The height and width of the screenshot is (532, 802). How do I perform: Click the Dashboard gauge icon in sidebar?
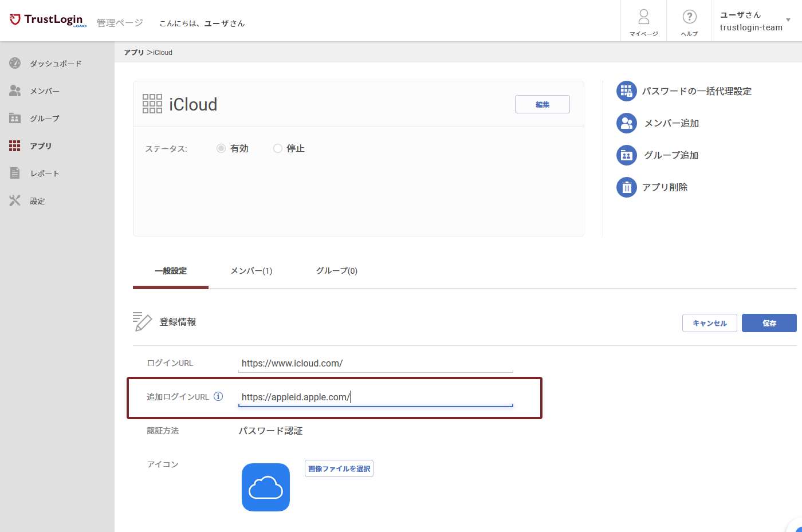15,63
